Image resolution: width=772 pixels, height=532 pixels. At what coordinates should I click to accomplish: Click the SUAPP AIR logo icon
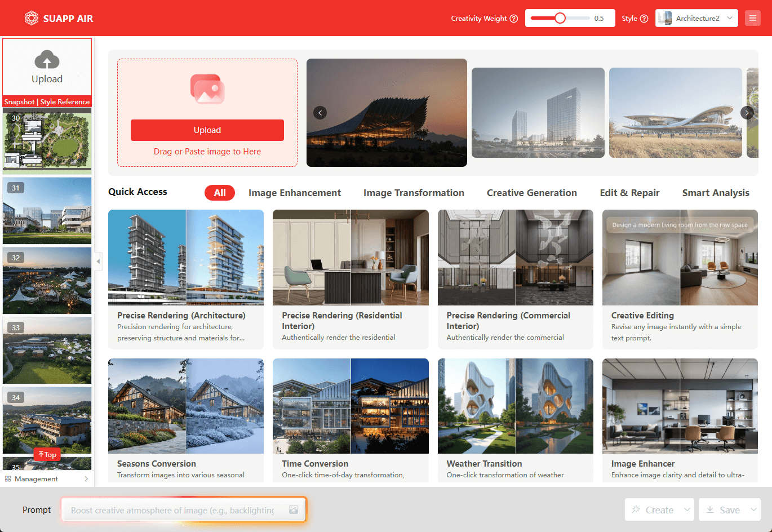click(32, 18)
